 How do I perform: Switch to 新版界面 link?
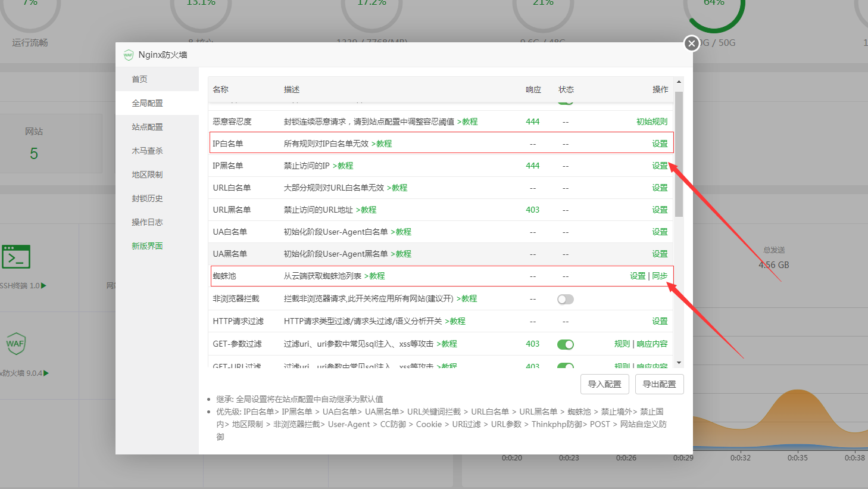pos(147,246)
